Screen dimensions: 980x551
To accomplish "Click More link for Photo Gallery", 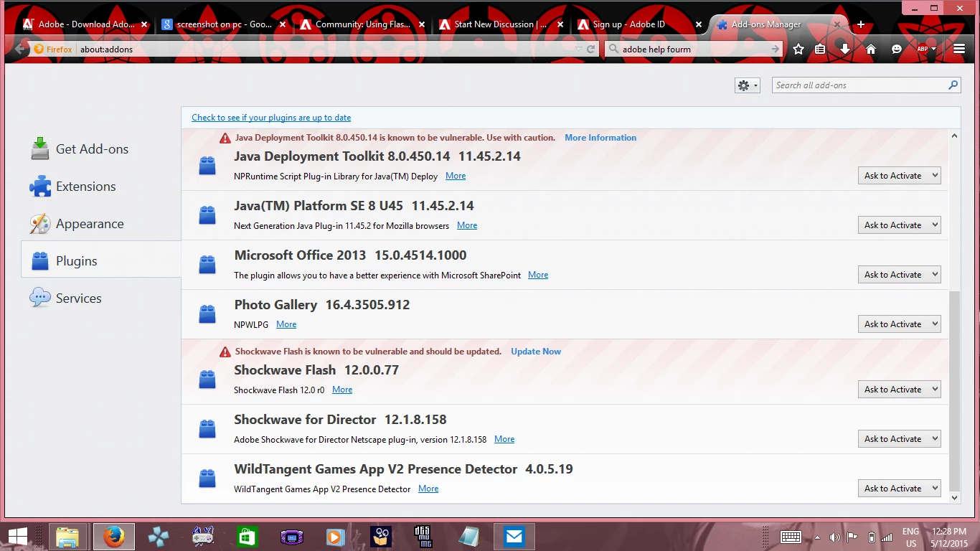I will (x=286, y=324).
